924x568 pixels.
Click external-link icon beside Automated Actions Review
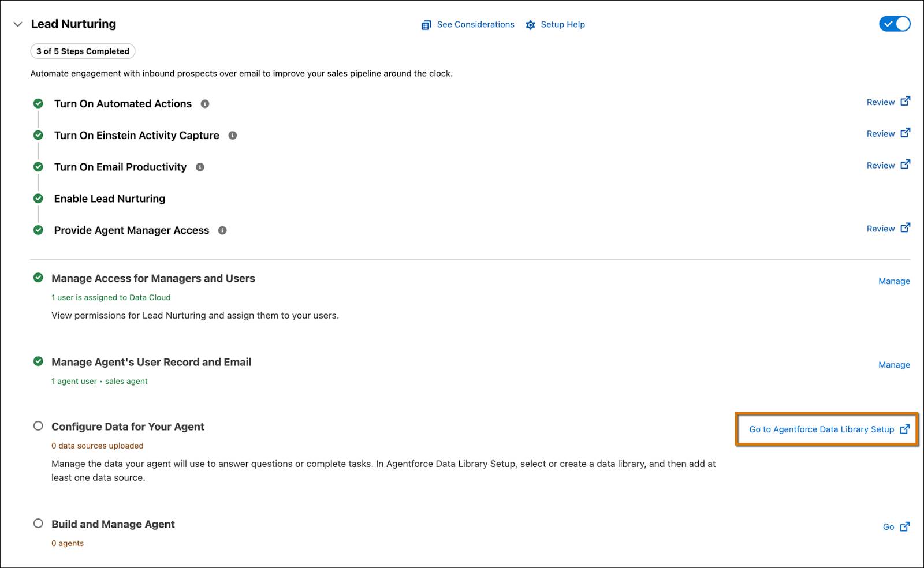[906, 101]
